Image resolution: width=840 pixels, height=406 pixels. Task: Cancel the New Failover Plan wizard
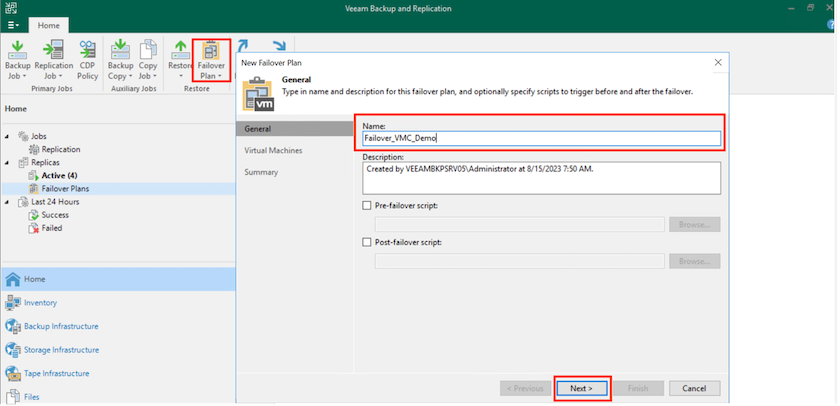pyautogui.click(x=694, y=388)
